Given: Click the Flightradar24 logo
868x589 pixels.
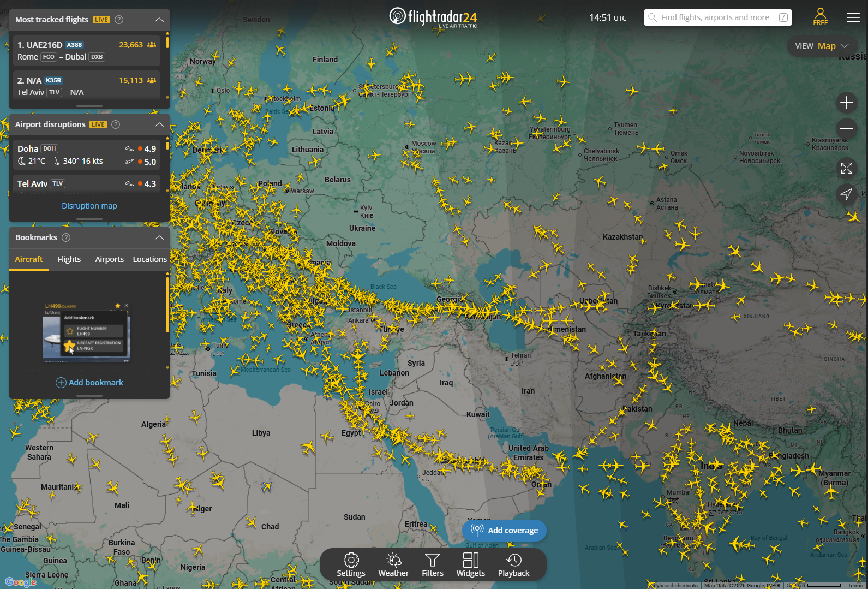Looking at the screenshot, I should 433,17.
